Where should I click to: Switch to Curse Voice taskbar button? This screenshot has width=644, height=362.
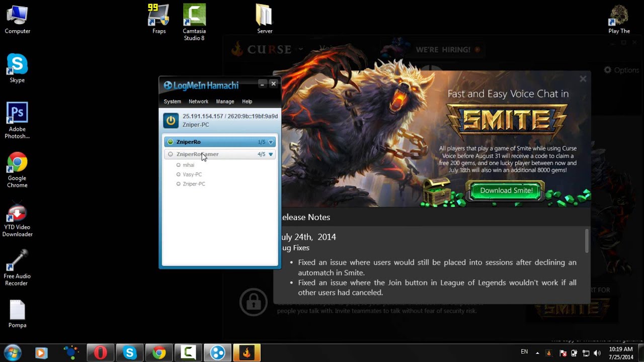[x=247, y=353]
